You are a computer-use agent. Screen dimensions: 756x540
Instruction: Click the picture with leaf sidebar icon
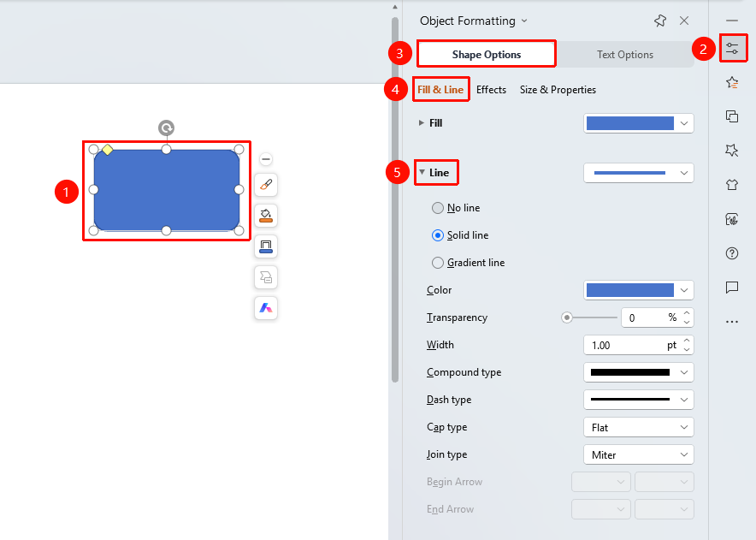732,219
